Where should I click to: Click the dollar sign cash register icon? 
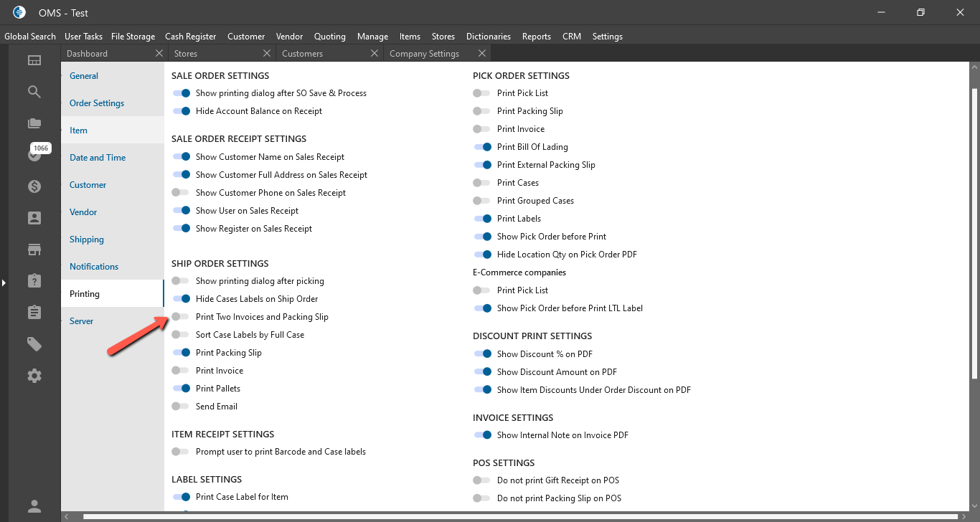coord(34,186)
